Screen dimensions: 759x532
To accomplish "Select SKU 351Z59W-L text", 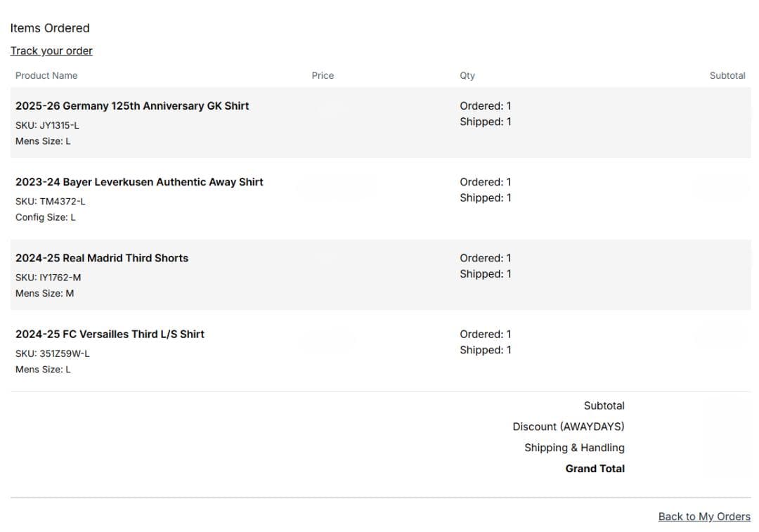I will point(52,353).
